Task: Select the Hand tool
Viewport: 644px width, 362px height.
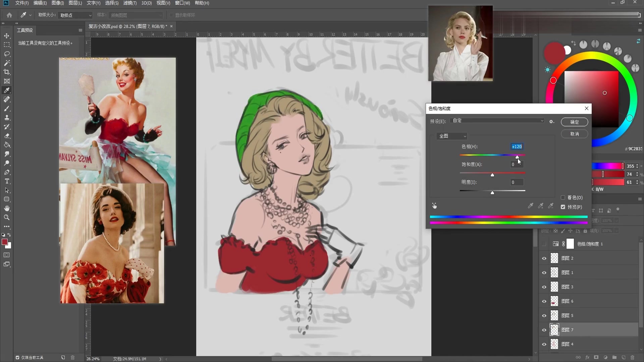Action: coord(7,208)
